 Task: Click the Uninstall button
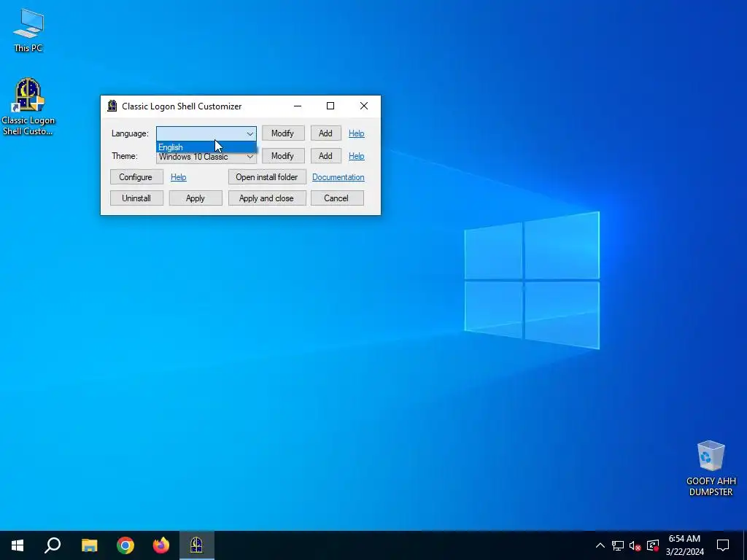[136, 198]
